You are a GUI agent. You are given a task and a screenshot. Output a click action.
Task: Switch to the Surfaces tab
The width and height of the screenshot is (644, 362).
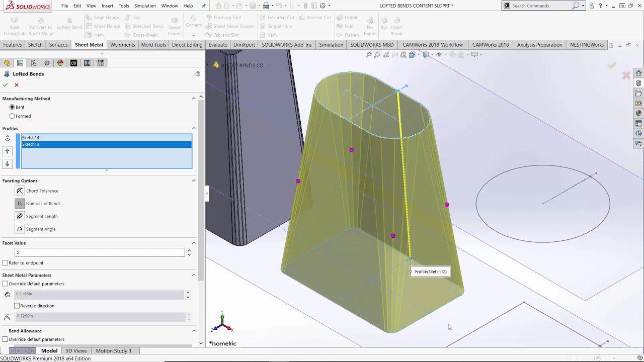(58, 45)
